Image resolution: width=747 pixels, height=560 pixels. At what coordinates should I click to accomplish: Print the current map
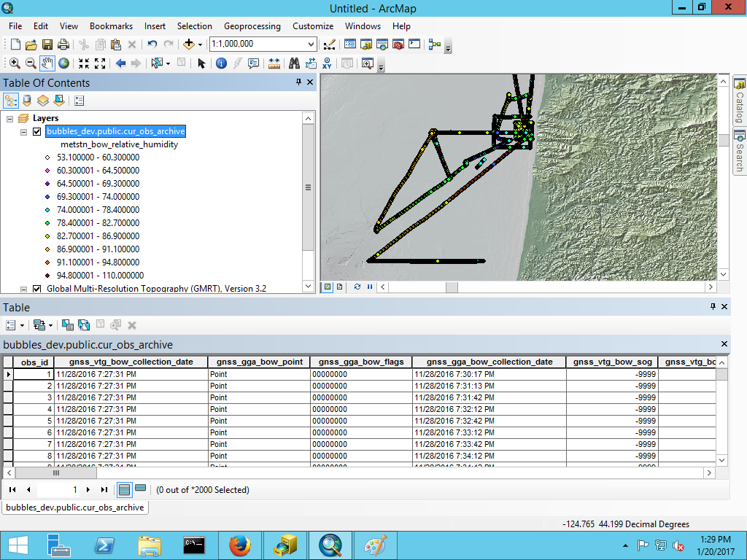tap(63, 44)
